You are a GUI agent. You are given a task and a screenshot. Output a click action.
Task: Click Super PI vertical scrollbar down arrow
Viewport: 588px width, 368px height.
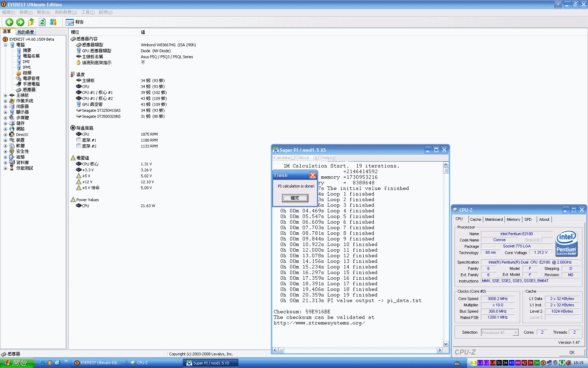point(446,344)
